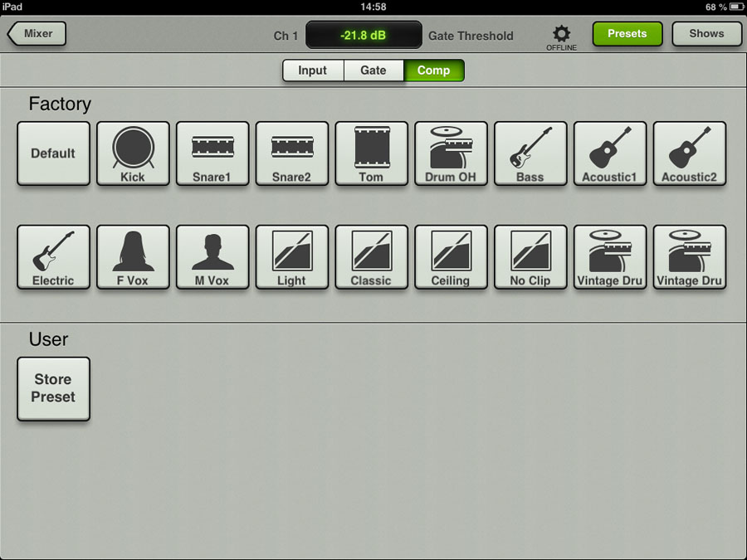Tap the Gate Threshold label

coord(471,36)
